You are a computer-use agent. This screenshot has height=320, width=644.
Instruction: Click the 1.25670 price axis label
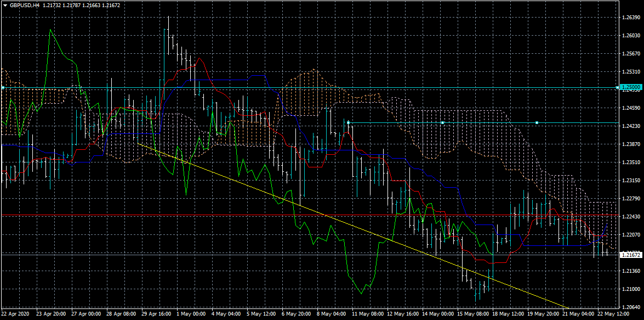631,53
